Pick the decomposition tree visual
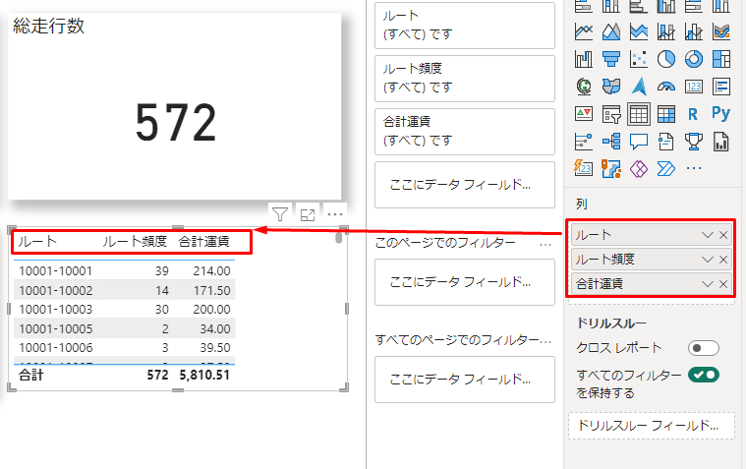 (x=611, y=141)
